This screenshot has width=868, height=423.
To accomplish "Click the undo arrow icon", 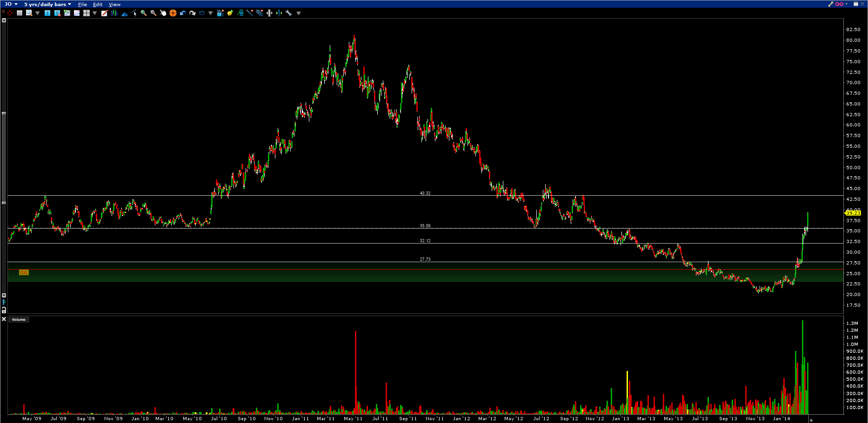I will (183, 13).
